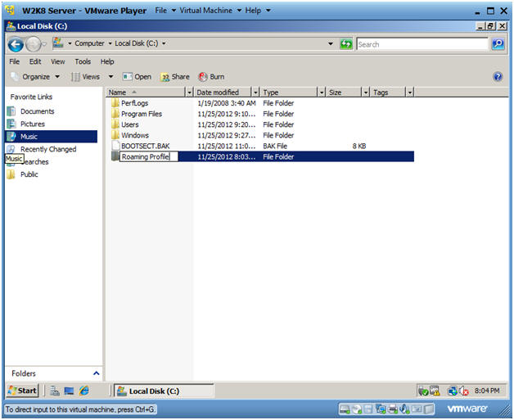
Task: Click the BAK File type cell
Action: (x=275, y=146)
